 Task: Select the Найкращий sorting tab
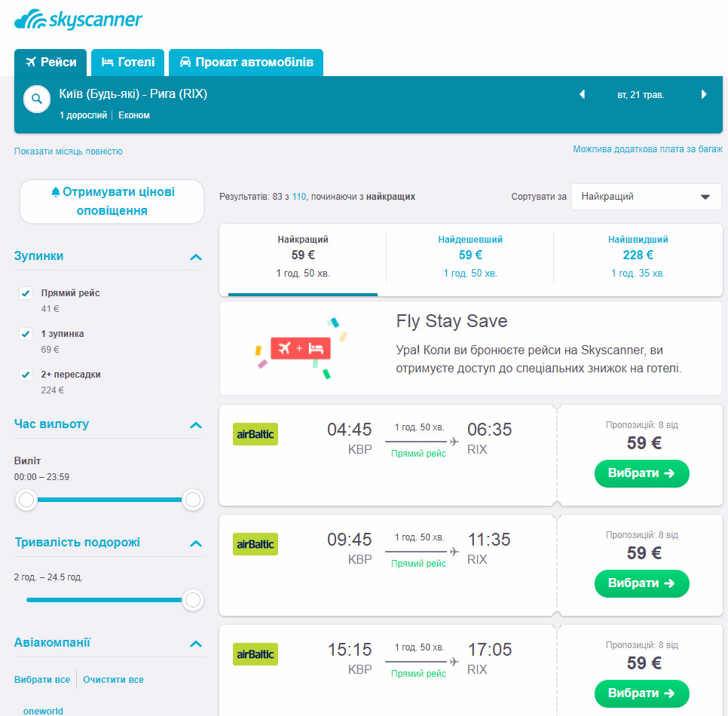tap(303, 259)
